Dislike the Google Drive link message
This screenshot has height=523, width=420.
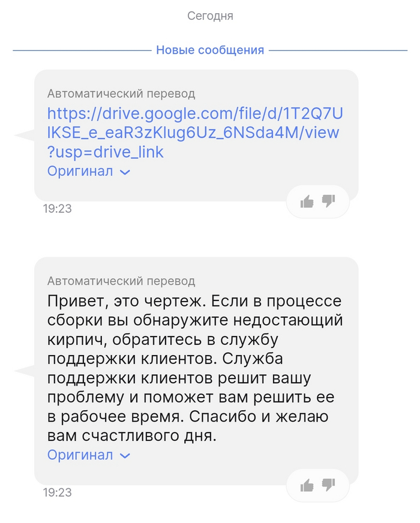click(328, 201)
